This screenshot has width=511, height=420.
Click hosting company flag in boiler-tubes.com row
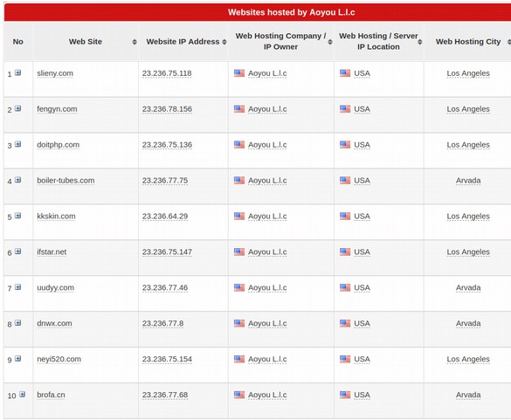point(239,180)
